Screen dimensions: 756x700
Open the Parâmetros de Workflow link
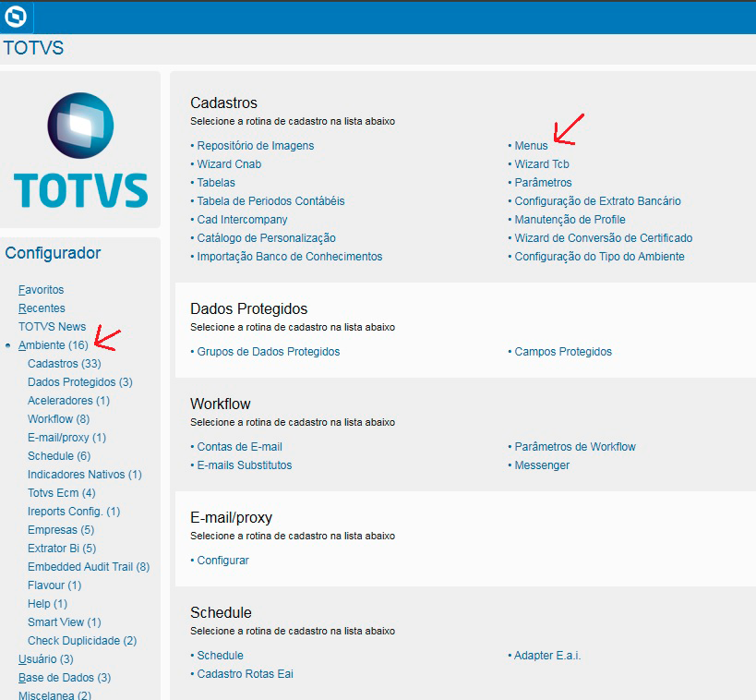[x=575, y=447]
